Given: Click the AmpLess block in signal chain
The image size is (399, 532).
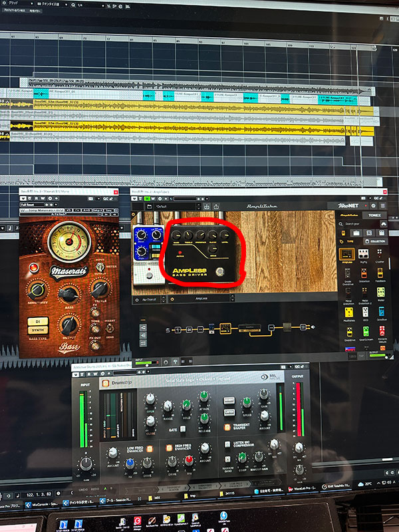Looking at the screenshot, I should (225, 328).
